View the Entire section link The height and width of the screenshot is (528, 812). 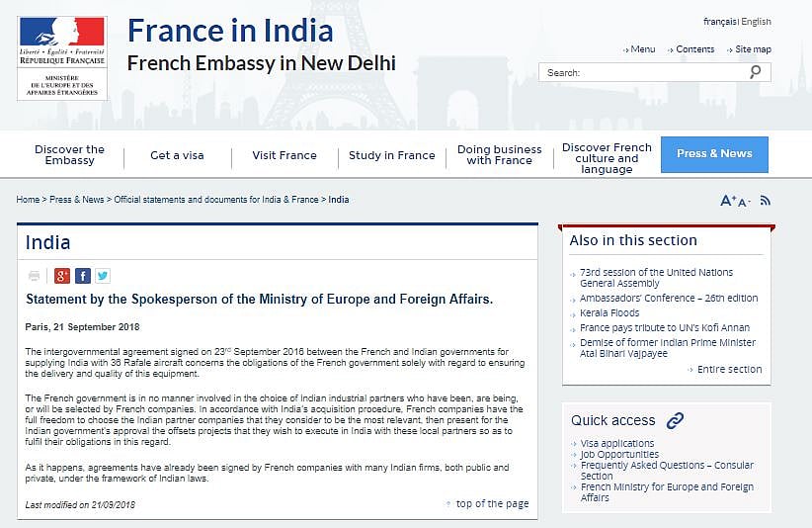pos(729,369)
